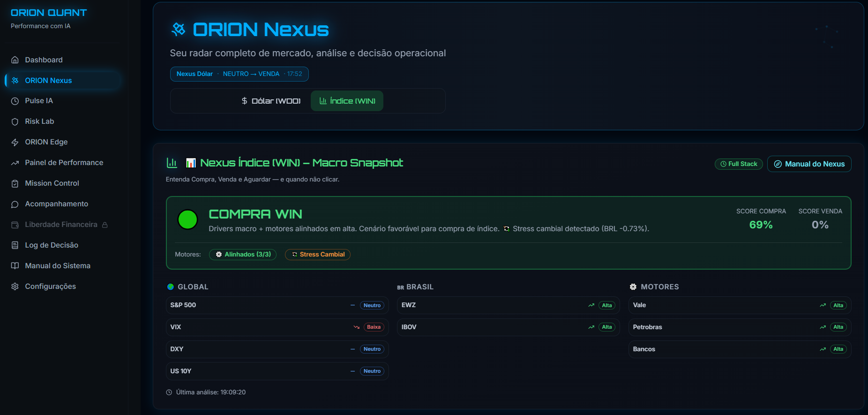The image size is (868, 415).
Task: Click the Painel de Performance trend icon
Action: click(15, 163)
